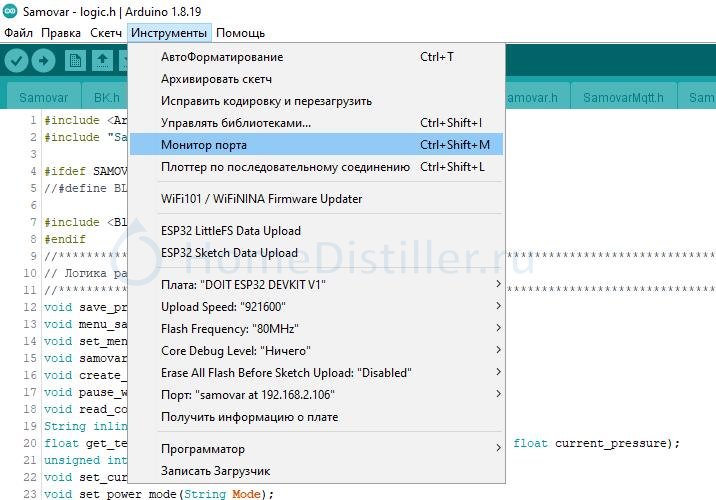Viewport: 716px width, 500px height.
Task: Open the Помощь menu
Action: tap(240, 33)
